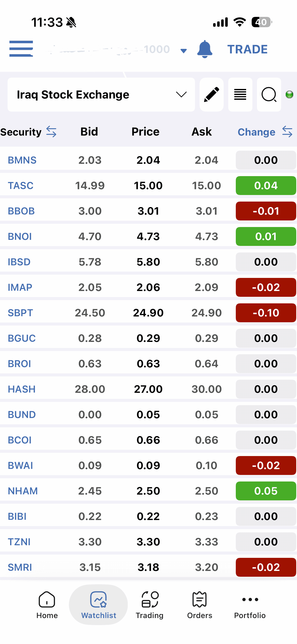The width and height of the screenshot is (297, 644).
Task: Open Iraq Stock Exchange market dropdown
Action: (101, 94)
